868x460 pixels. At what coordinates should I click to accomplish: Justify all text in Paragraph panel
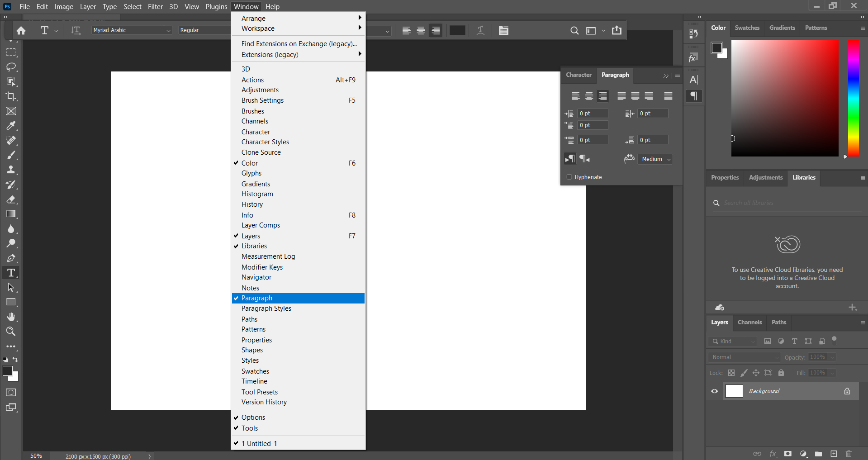668,96
